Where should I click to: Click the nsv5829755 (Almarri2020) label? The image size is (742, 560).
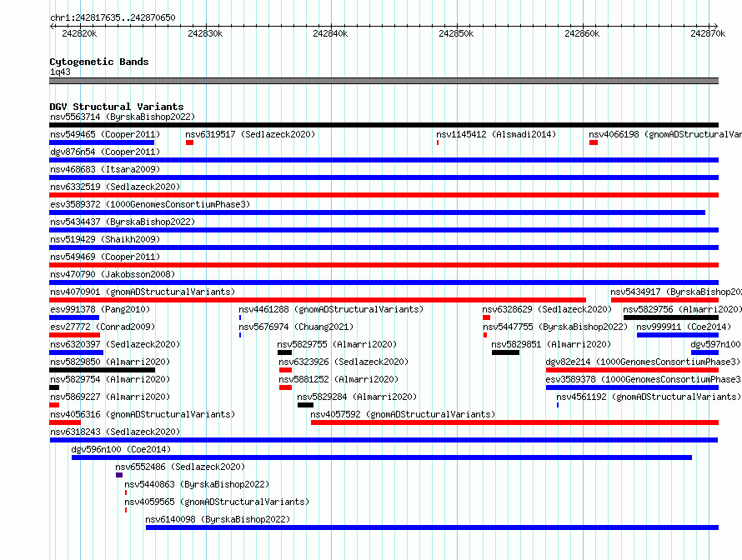coord(337,344)
